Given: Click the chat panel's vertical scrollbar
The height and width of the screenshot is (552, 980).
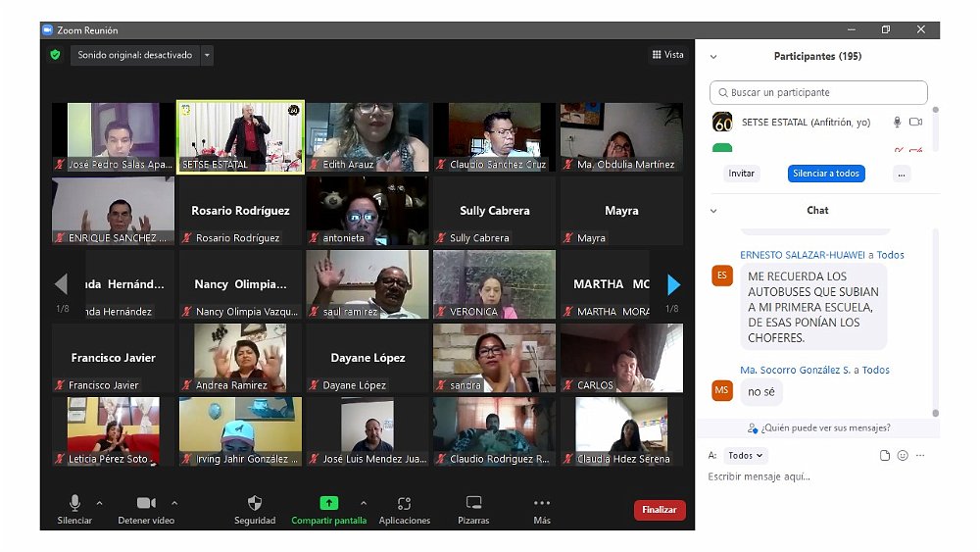Looking at the screenshot, I should coord(935,324).
